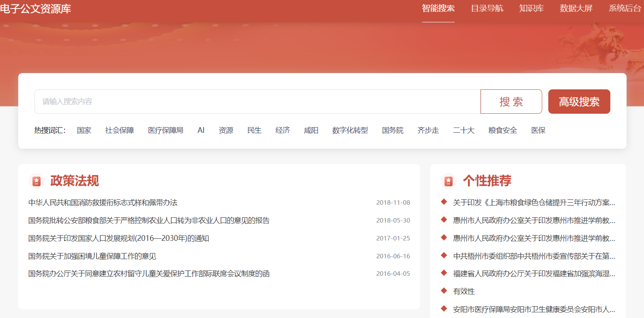Click the red diamond bullet beside 有效性
This screenshot has height=318, width=644.
click(444, 291)
